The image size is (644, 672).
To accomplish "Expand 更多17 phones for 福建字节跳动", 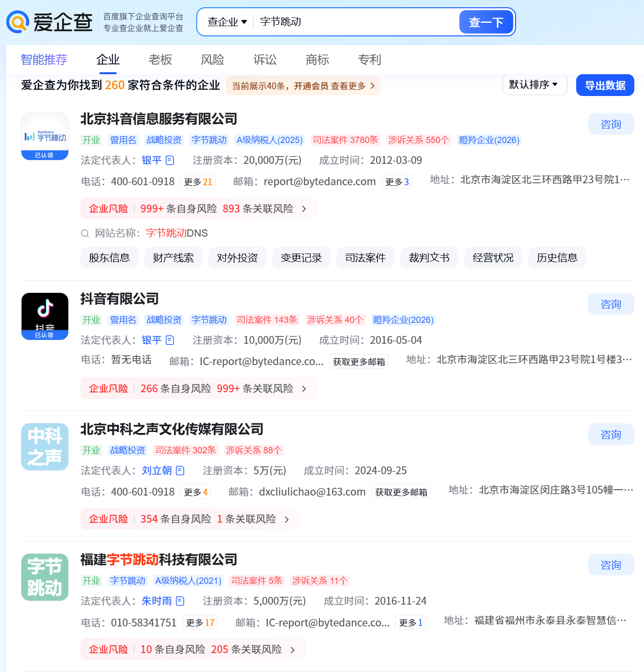I will 200,623.
